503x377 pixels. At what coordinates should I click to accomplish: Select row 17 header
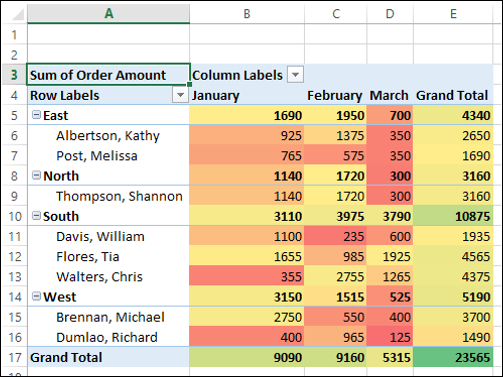14,357
